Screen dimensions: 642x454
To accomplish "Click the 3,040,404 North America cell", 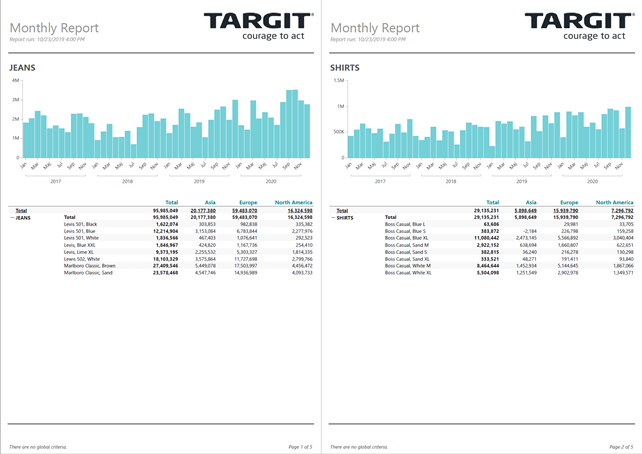I will [x=623, y=238].
